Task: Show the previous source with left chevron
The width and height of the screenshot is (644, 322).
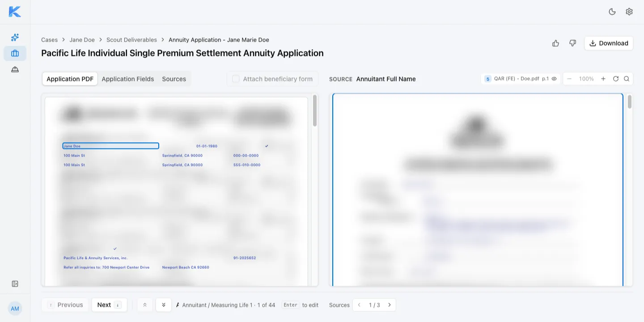Action: click(x=359, y=305)
